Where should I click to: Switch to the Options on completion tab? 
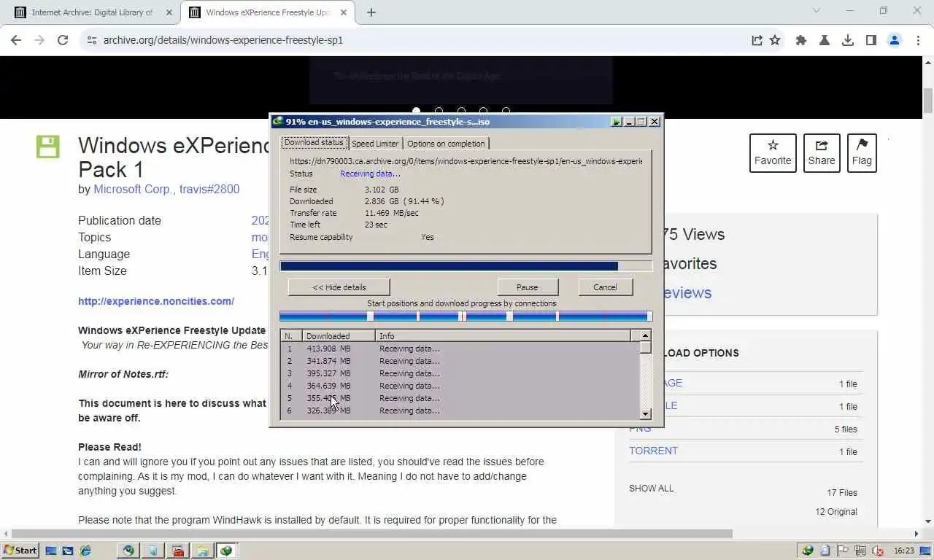click(x=446, y=144)
